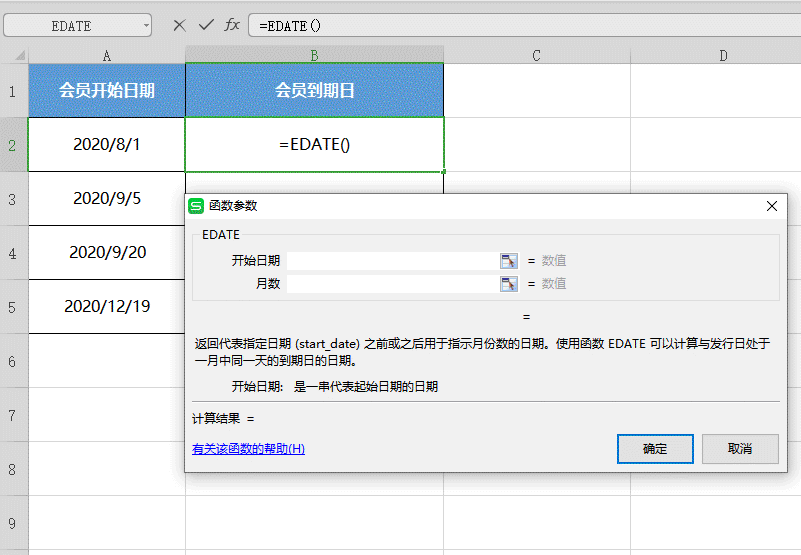Select cell with date 2020/9/20

tap(107, 252)
